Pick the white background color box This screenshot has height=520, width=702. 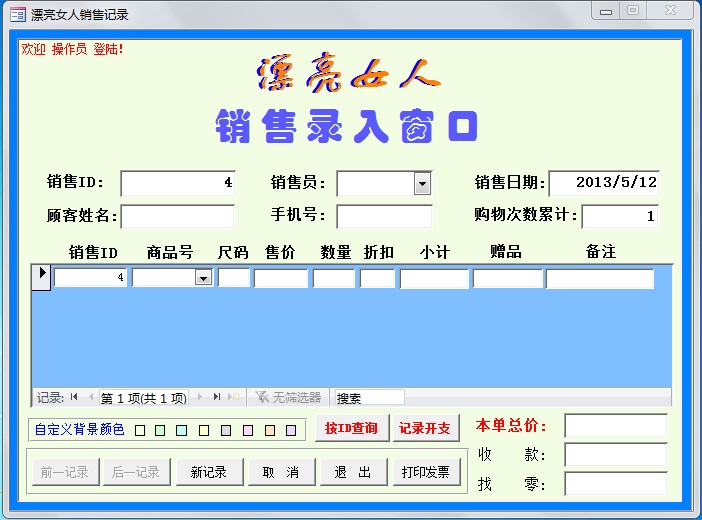(140, 430)
